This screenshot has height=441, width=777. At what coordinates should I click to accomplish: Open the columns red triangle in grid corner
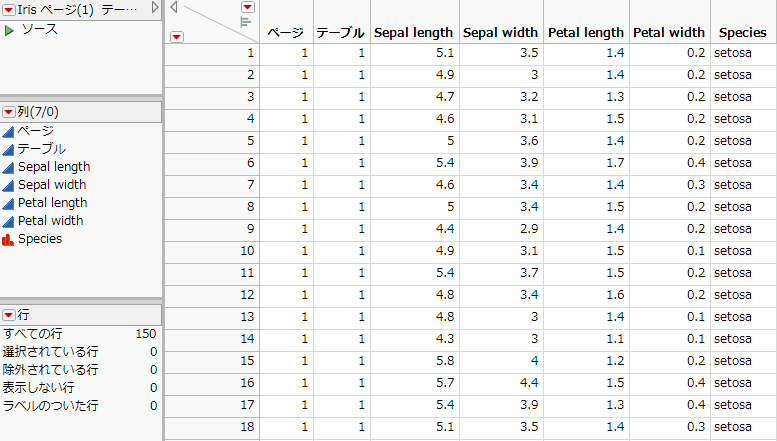pos(248,7)
